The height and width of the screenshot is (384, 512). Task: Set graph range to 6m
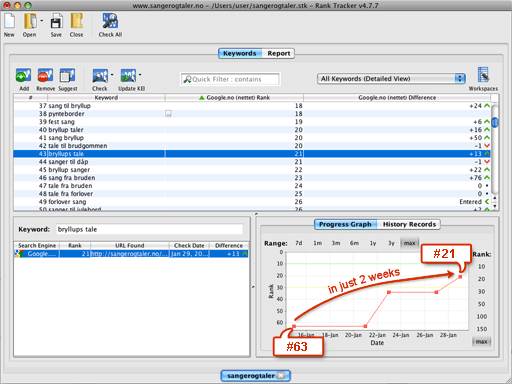click(x=354, y=243)
